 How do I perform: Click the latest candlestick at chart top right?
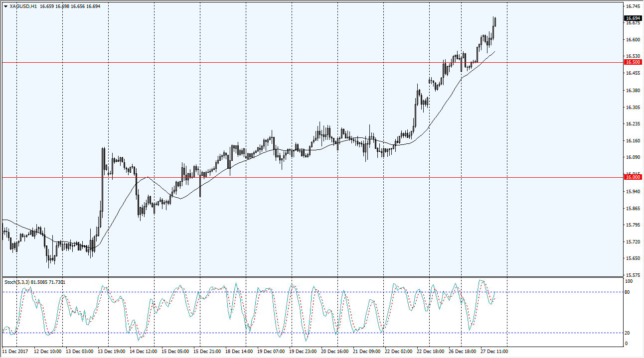[x=494, y=21]
